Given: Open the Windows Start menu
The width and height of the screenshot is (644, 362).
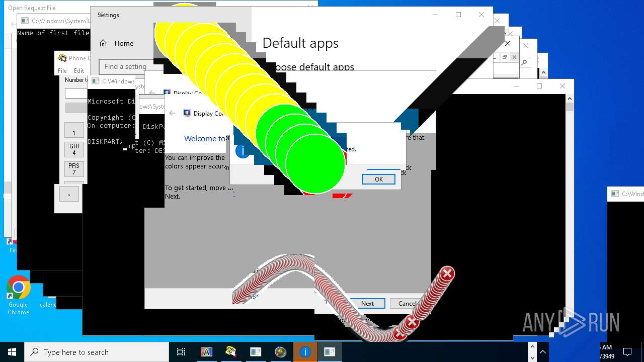Looking at the screenshot, I should pyautogui.click(x=12, y=352).
